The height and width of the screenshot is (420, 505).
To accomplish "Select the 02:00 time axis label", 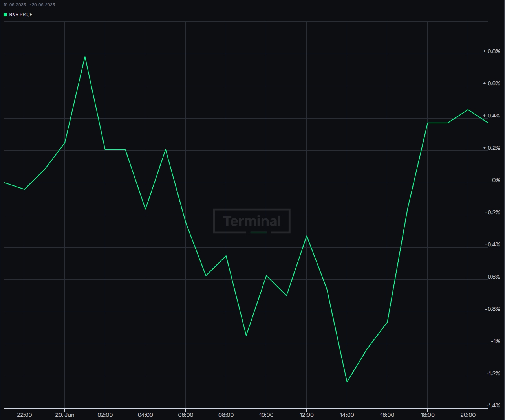I will [105, 415].
